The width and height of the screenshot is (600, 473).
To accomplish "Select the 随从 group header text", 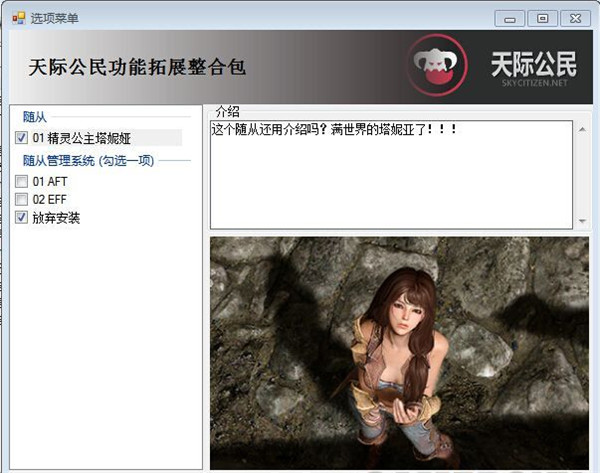I will pos(35,117).
